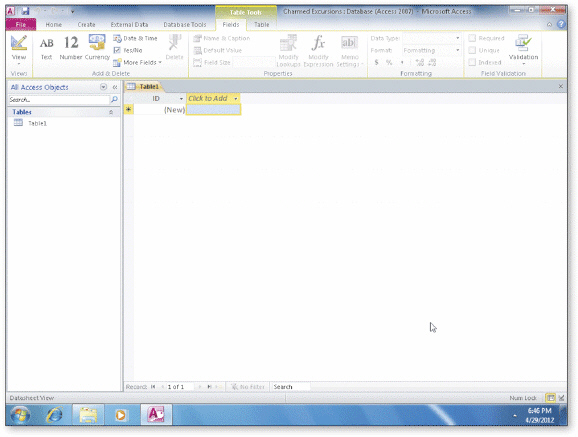Switch to Datasheet View status bar icon

(x=550, y=398)
